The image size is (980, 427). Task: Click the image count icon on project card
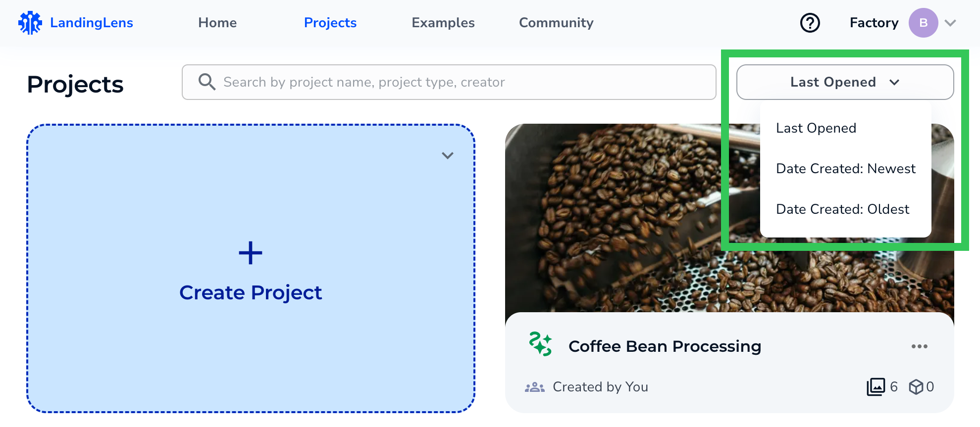876,386
